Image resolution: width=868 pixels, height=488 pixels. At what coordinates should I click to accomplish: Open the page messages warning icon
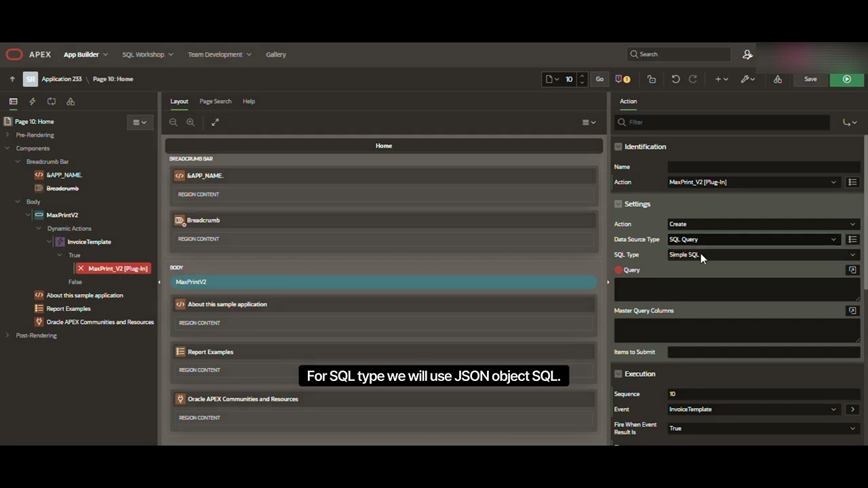click(623, 79)
